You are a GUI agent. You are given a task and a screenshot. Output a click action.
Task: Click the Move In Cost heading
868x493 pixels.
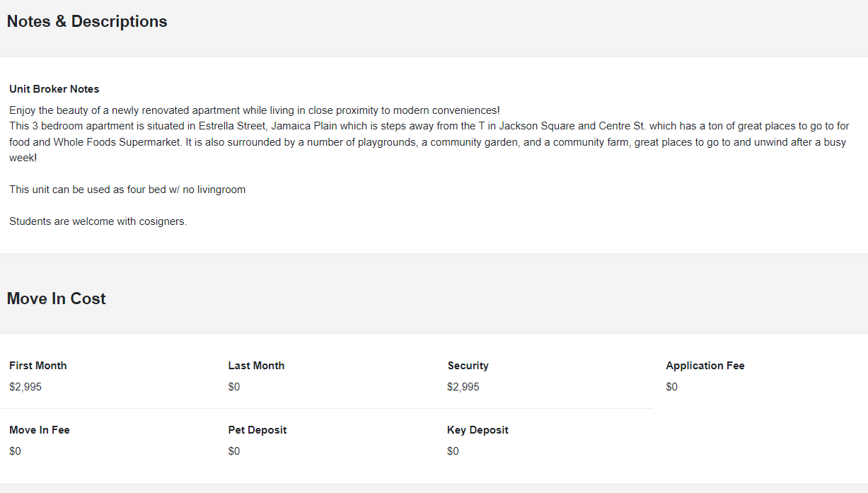pyautogui.click(x=56, y=298)
